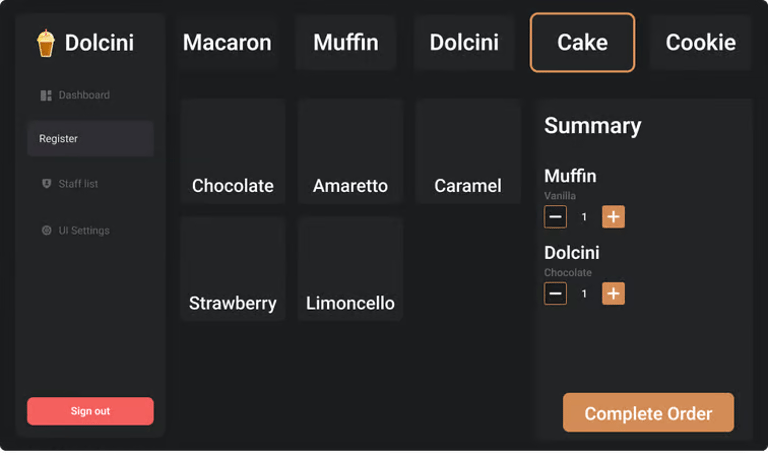Open the Cookie category tab
The width and height of the screenshot is (768, 456).
(700, 43)
